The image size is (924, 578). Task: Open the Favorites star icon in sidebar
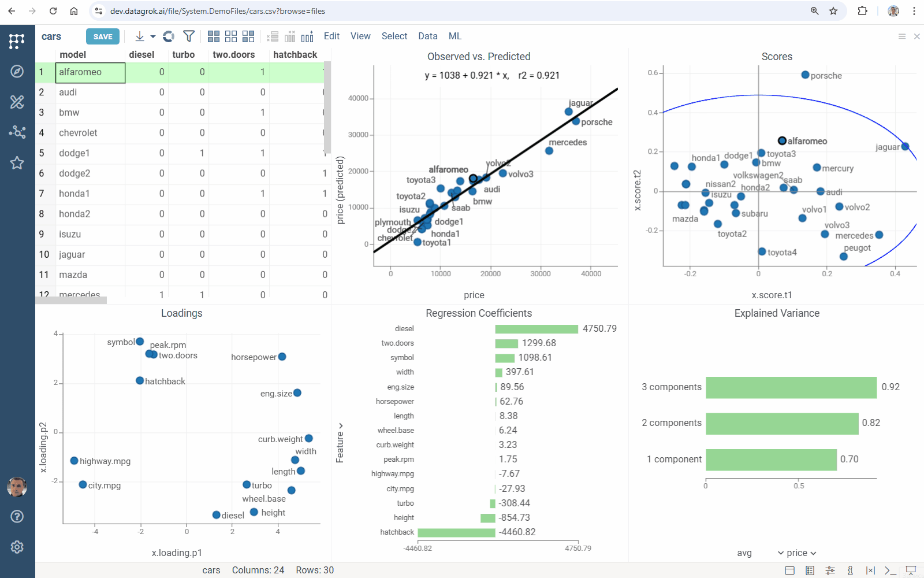pyautogui.click(x=17, y=163)
